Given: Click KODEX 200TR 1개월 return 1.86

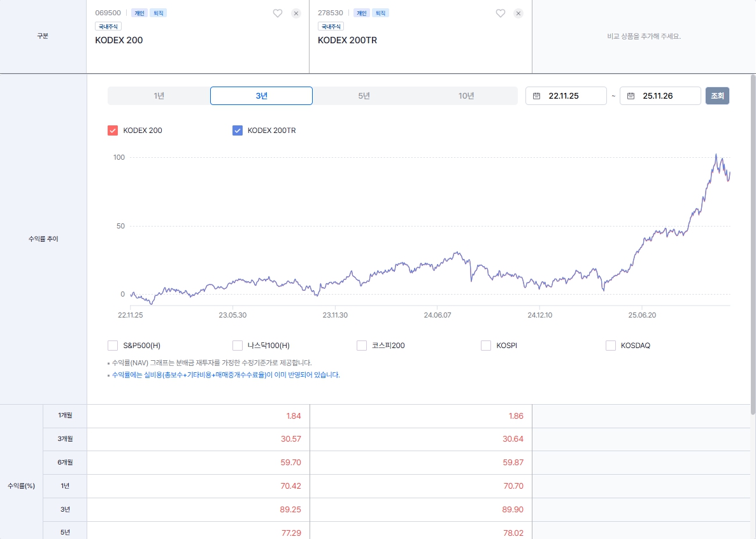Looking at the screenshot, I should click(x=516, y=416).
